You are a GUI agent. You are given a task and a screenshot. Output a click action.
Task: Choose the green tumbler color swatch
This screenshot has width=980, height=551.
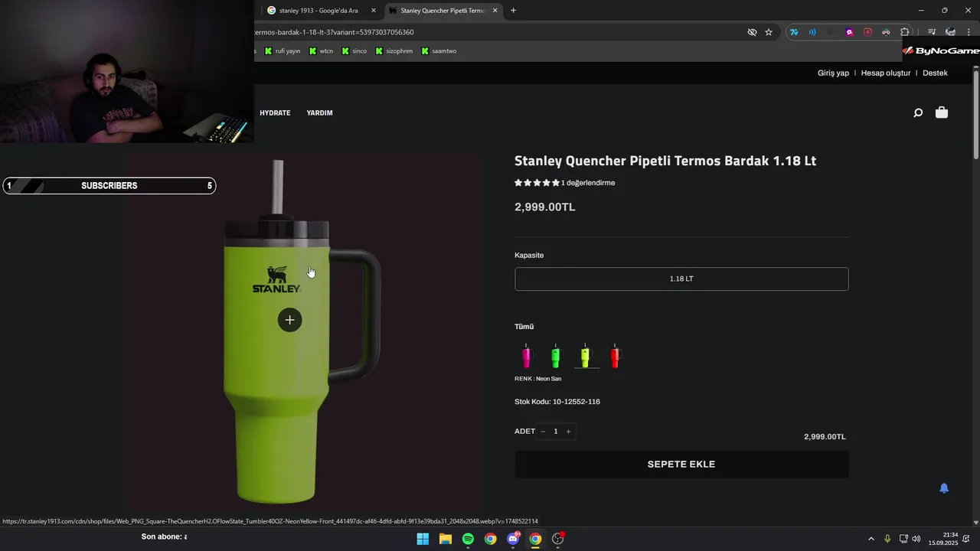[x=556, y=356]
